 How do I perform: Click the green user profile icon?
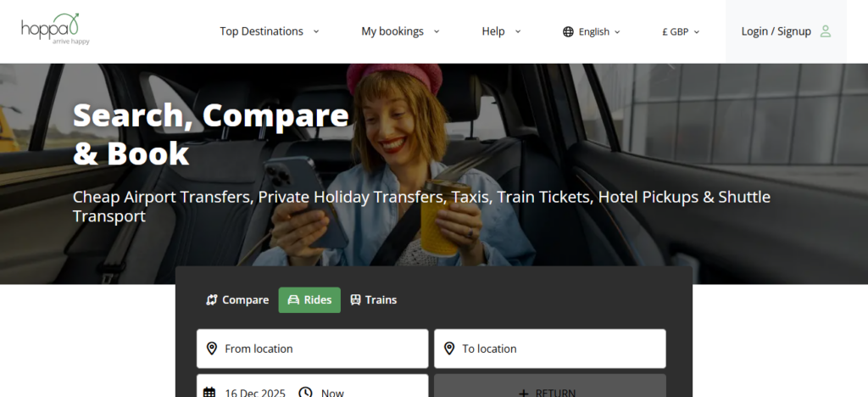click(x=826, y=31)
